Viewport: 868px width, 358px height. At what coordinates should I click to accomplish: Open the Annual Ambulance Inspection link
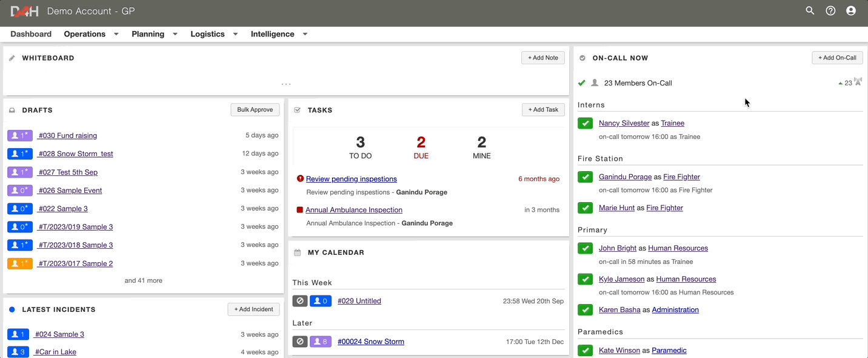click(x=354, y=210)
